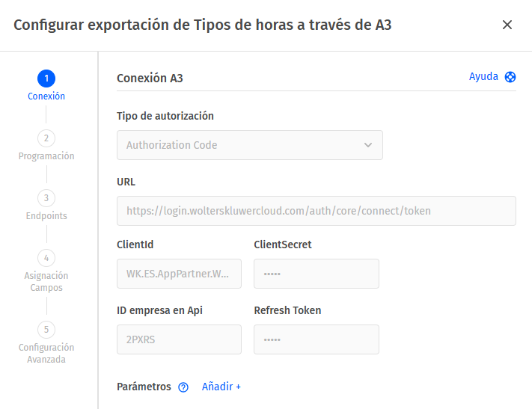Open the Ayuda help link
Viewport: 532px width, 409px height.
point(483,77)
